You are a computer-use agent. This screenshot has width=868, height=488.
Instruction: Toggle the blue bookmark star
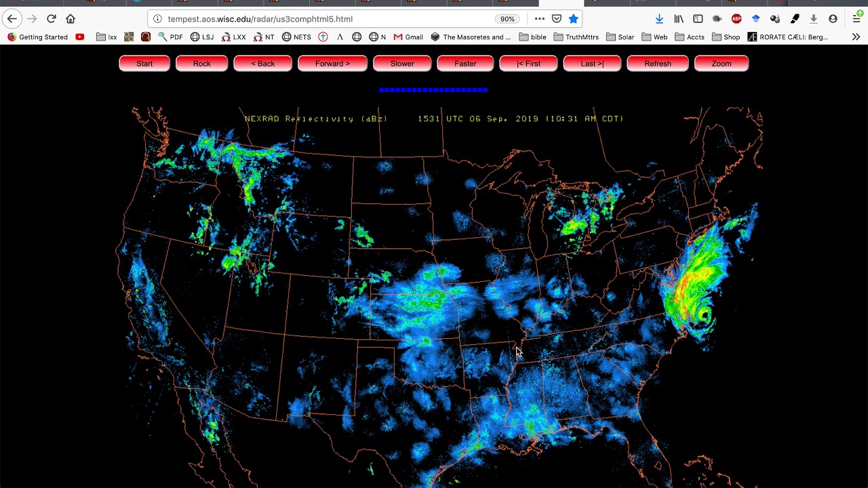[x=574, y=19]
